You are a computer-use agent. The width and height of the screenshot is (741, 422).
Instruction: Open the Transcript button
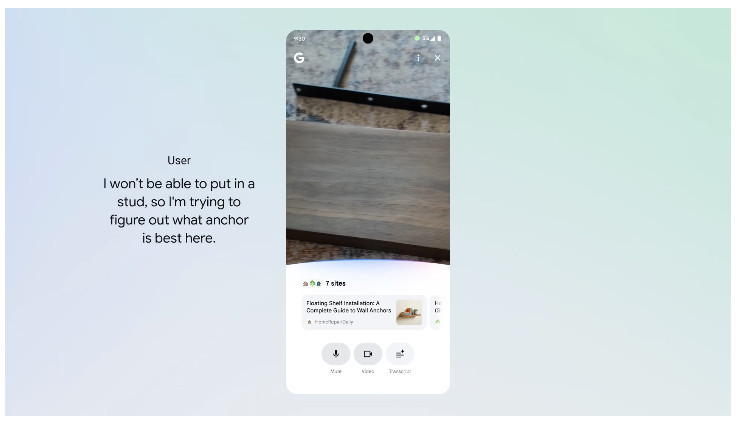coord(400,354)
